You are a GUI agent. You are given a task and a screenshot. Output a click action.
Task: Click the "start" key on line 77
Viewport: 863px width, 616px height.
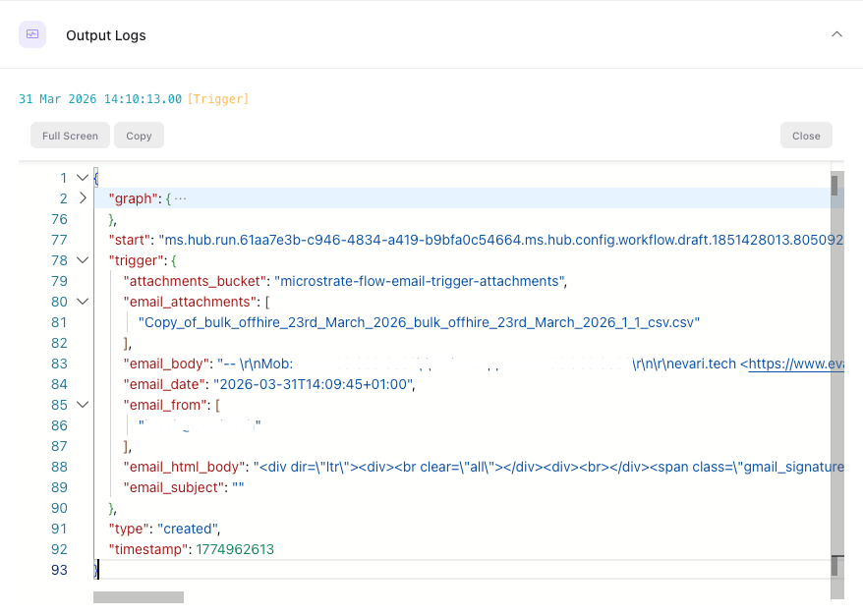[x=130, y=240]
